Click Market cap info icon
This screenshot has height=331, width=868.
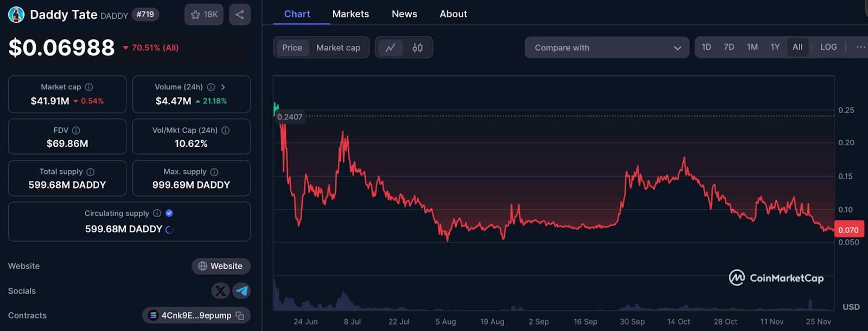click(x=89, y=87)
